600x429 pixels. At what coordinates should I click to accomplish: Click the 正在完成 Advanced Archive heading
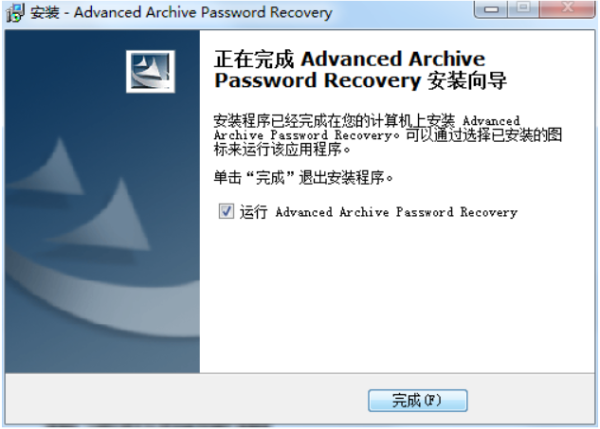349,59
